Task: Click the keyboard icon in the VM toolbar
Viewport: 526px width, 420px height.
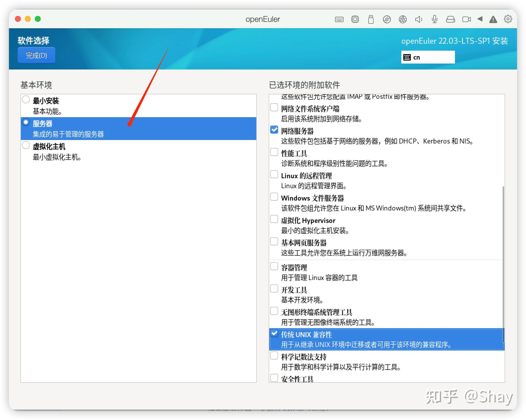Action: tap(339, 19)
